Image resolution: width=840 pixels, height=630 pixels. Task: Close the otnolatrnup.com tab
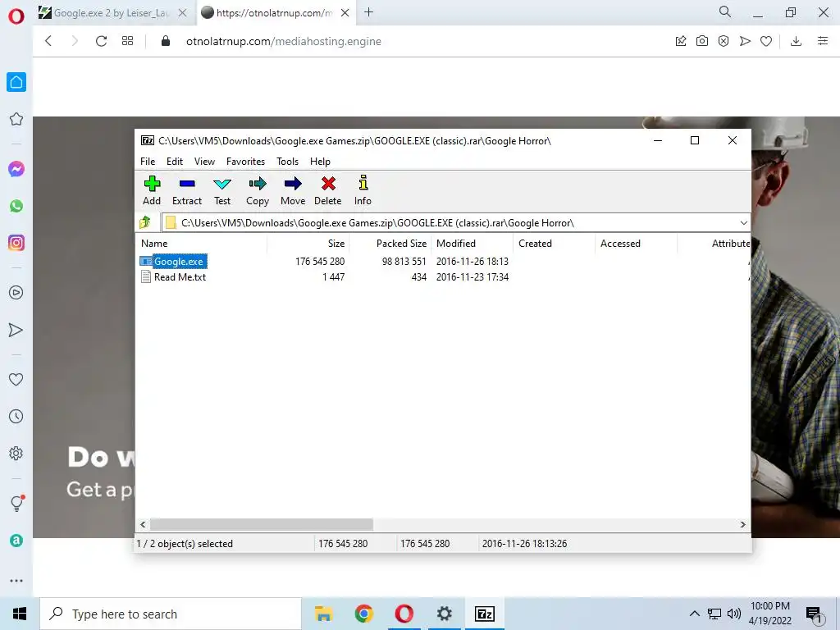[345, 13]
